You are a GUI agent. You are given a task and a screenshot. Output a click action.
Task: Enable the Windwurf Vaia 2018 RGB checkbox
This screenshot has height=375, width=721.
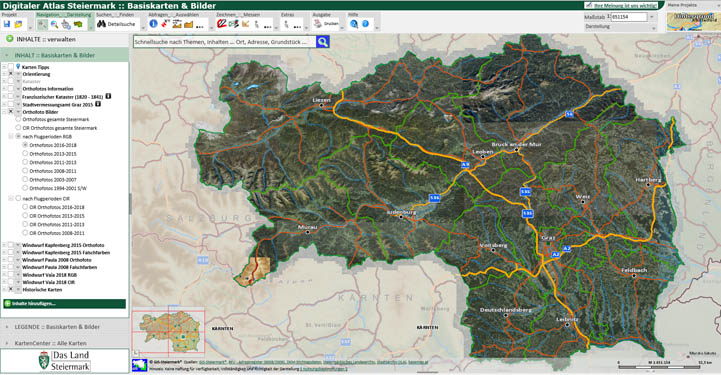[11, 275]
